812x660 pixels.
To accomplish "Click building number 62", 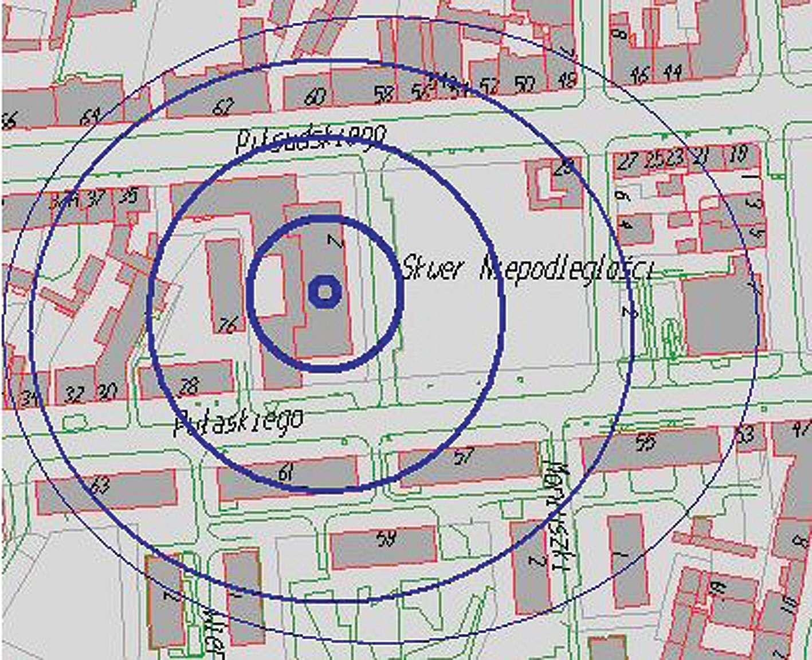I will [x=223, y=107].
